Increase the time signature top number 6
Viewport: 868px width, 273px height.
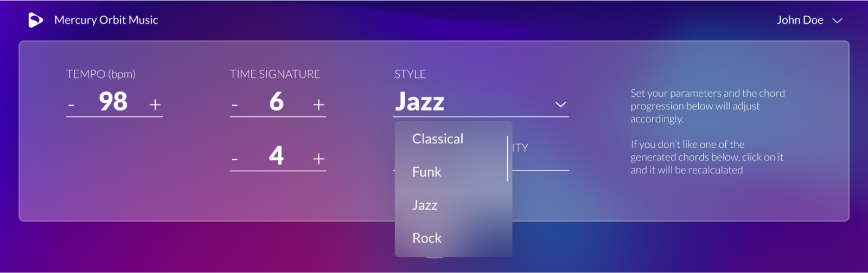click(318, 105)
